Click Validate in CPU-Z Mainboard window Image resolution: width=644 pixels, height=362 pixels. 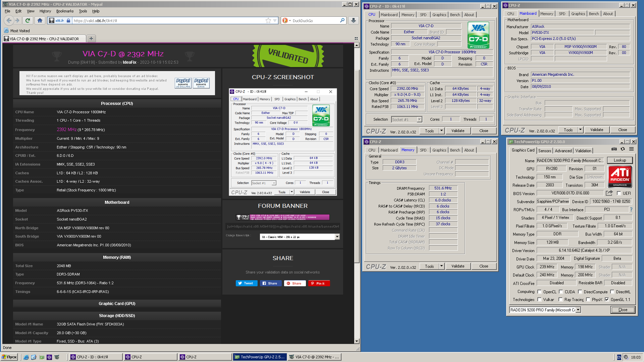597,130
